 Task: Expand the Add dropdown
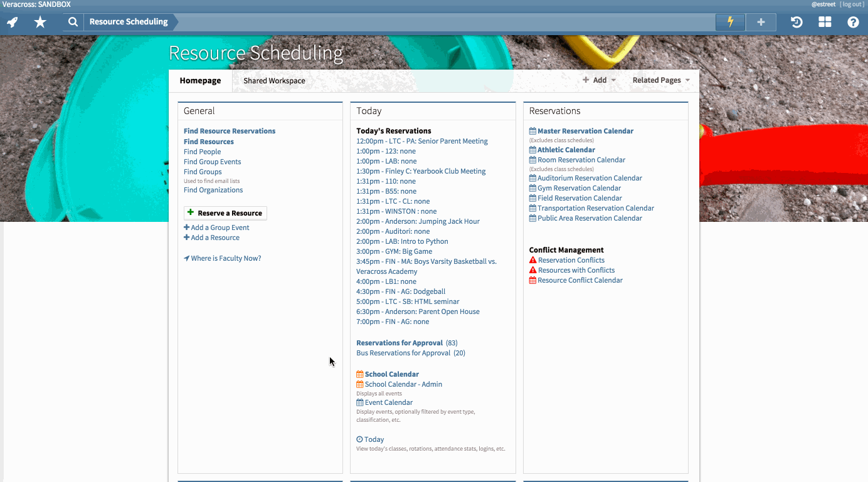pyautogui.click(x=598, y=80)
